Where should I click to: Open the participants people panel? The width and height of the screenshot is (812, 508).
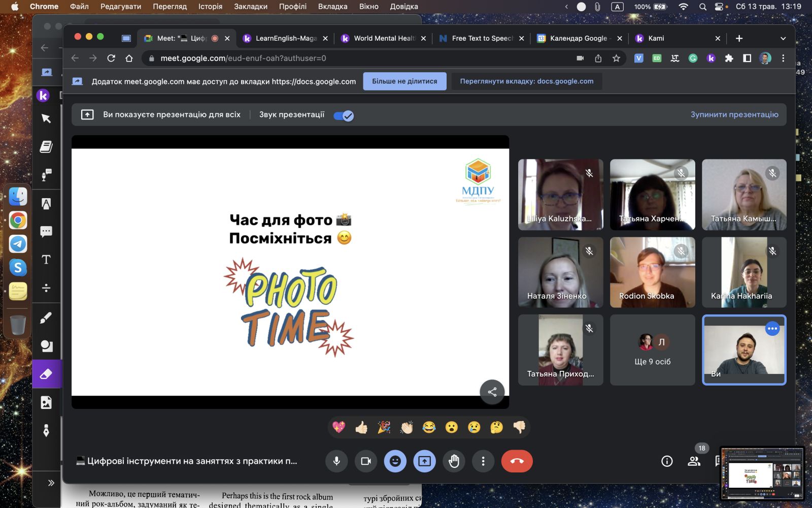[x=694, y=461]
